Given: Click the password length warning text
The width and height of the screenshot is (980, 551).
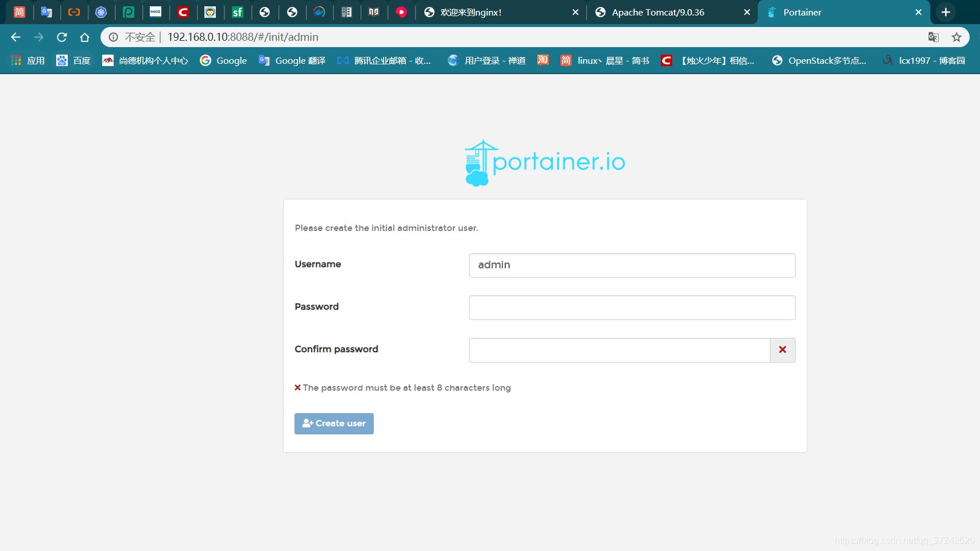Looking at the screenshot, I should tap(406, 388).
